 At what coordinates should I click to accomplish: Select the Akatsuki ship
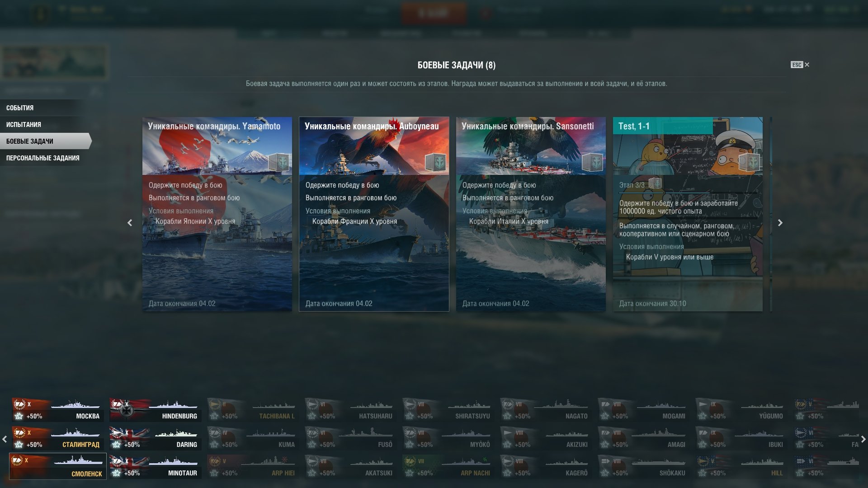click(351, 467)
